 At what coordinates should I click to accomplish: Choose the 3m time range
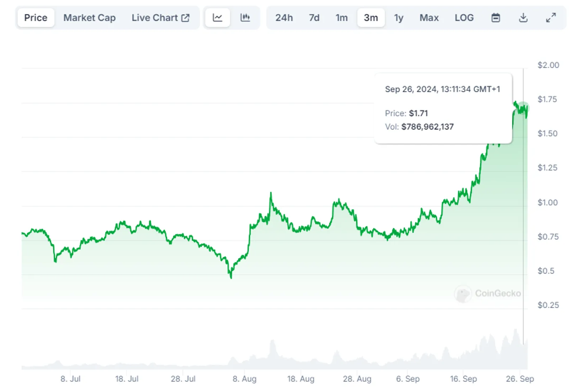(x=371, y=17)
